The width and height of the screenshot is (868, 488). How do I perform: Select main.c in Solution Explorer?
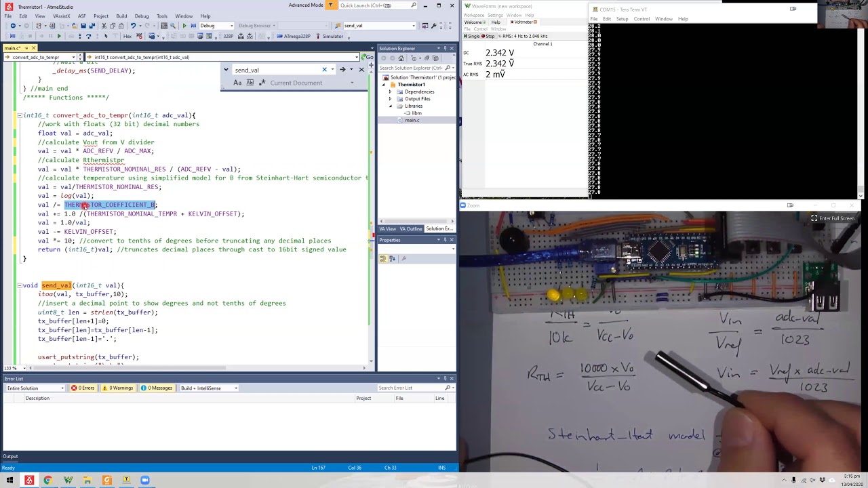[412, 120]
